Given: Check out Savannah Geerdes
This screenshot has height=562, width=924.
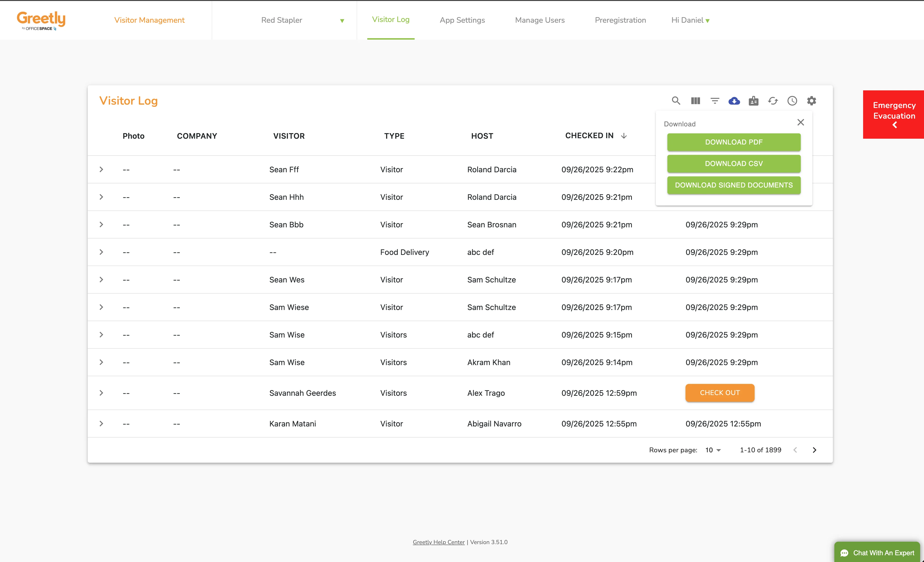Looking at the screenshot, I should (x=720, y=393).
